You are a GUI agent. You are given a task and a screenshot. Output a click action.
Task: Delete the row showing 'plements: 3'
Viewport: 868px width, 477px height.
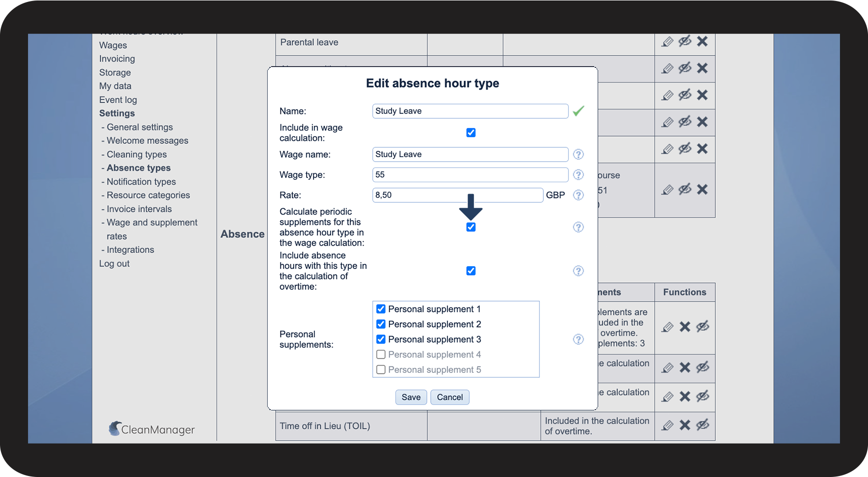pyautogui.click(x=685, y=327)
